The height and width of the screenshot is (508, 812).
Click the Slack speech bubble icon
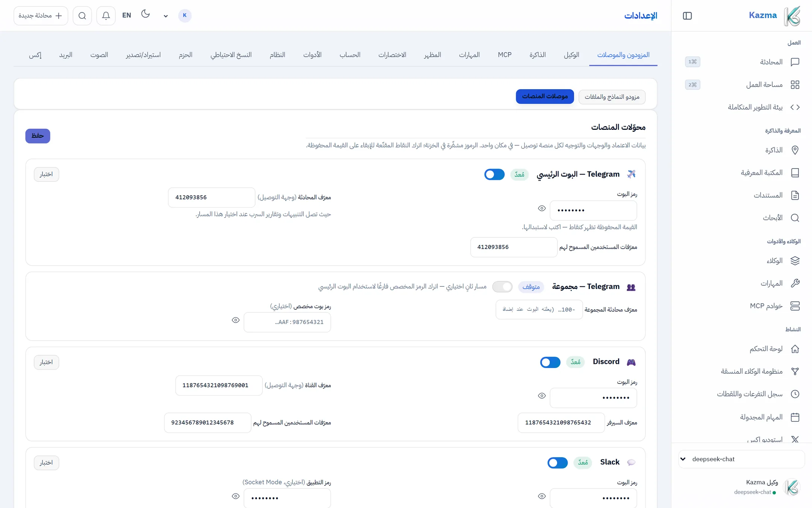pyautogui.click(x=631, y=462)
